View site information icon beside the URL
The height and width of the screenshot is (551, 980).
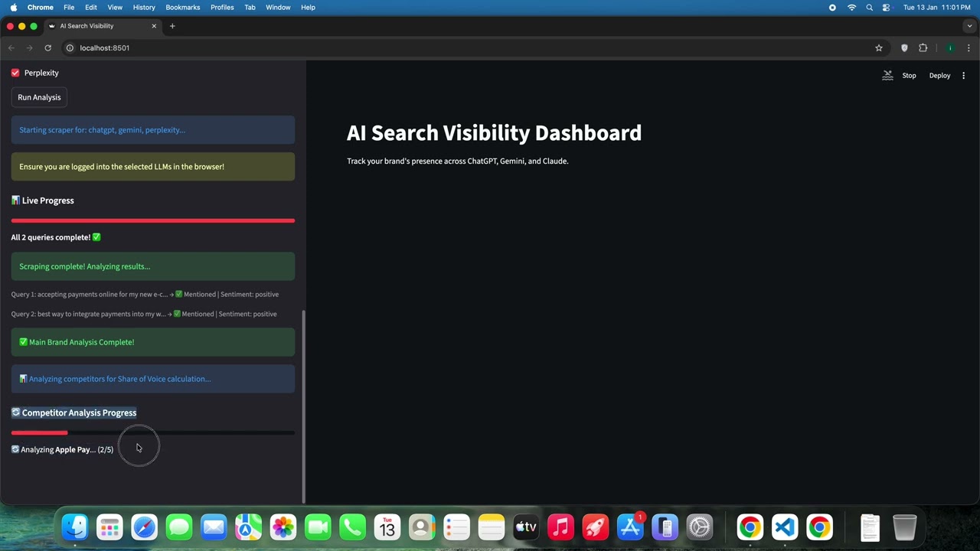tap(70, 48)
